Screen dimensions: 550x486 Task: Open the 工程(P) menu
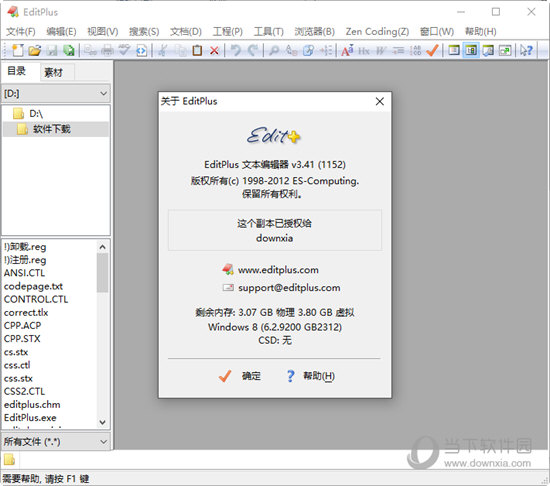click(227, 32)
